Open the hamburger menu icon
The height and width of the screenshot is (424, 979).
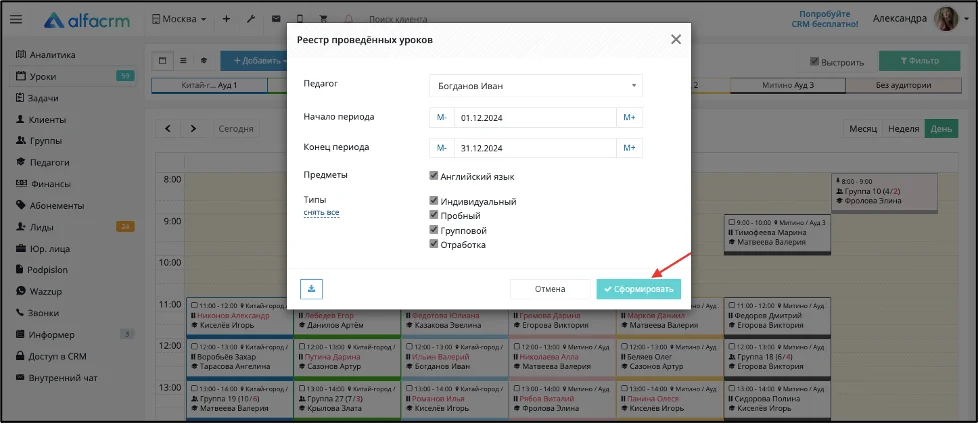tap(16, 19)
